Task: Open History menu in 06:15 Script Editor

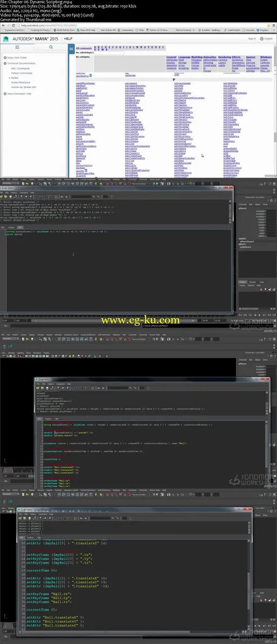Action: tap(14, 192)
